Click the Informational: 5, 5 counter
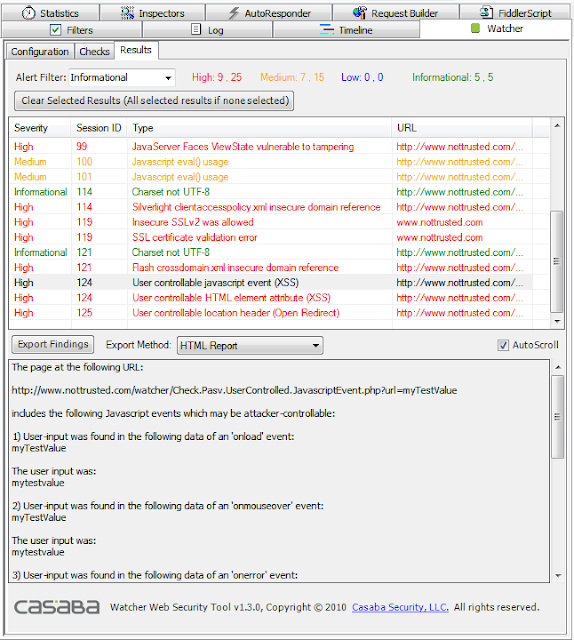This screenshot has height=640, width=574. point(452,77)
